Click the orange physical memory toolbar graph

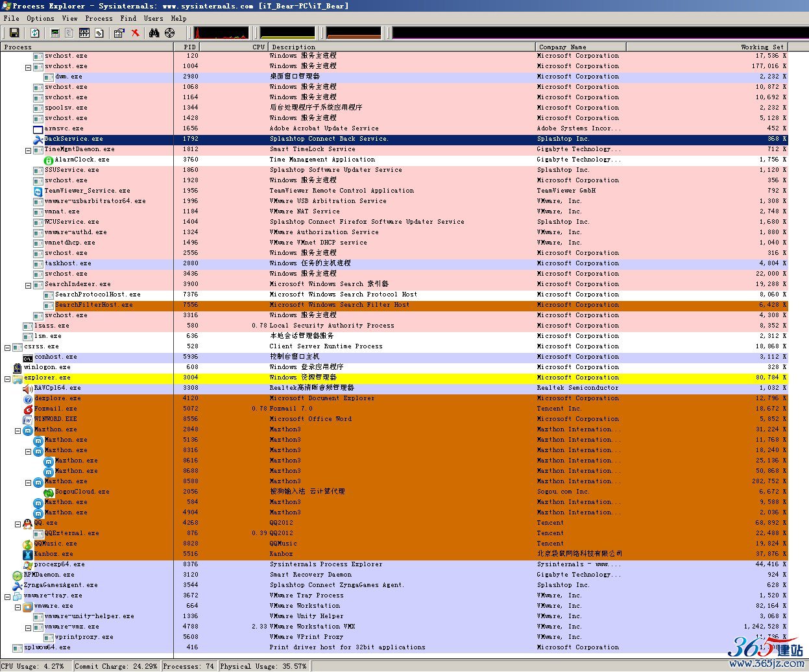354,32
